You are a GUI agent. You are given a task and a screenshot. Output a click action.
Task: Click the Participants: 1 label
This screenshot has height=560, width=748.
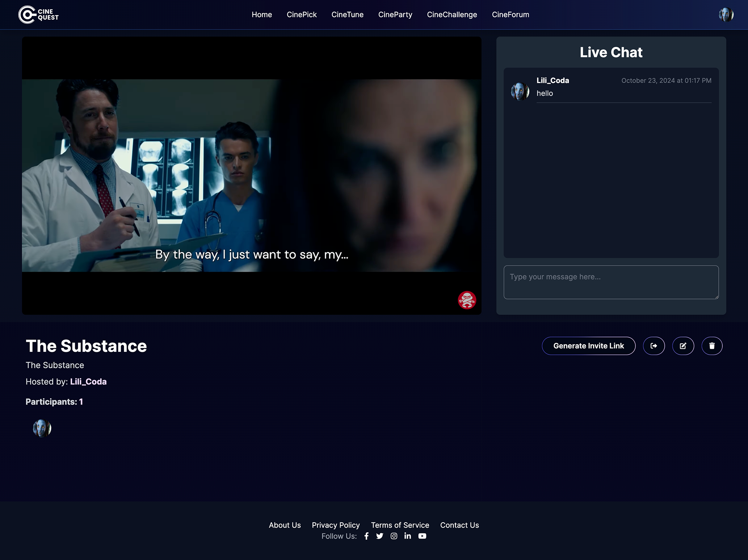54,402
